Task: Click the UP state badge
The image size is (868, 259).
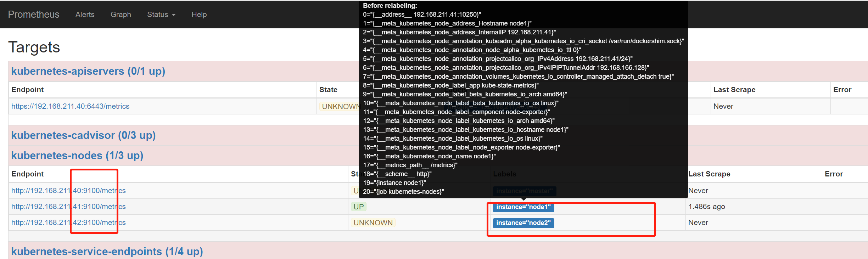Action: [359, 207]
